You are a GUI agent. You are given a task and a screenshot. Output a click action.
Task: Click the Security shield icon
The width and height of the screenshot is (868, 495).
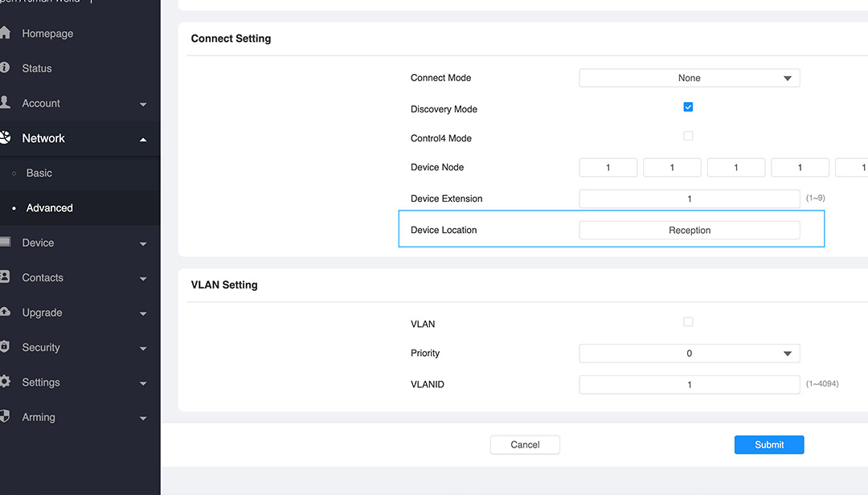(x=4, y=347)
